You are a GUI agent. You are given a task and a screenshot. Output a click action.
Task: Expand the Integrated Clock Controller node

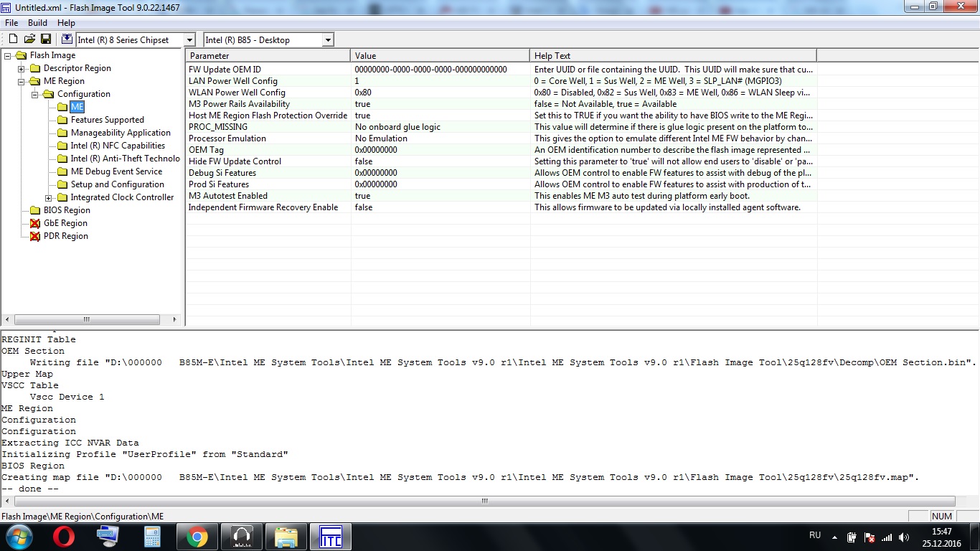pos(49,197)
